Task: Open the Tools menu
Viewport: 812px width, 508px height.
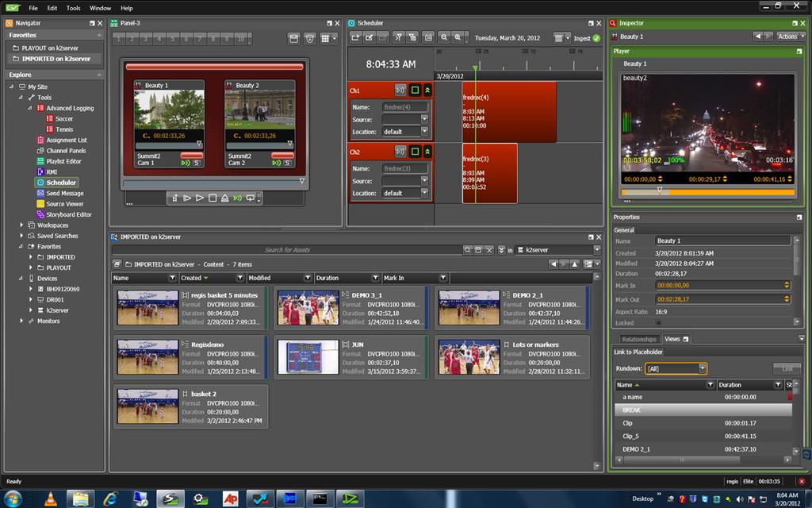Action: coord(73,8)
